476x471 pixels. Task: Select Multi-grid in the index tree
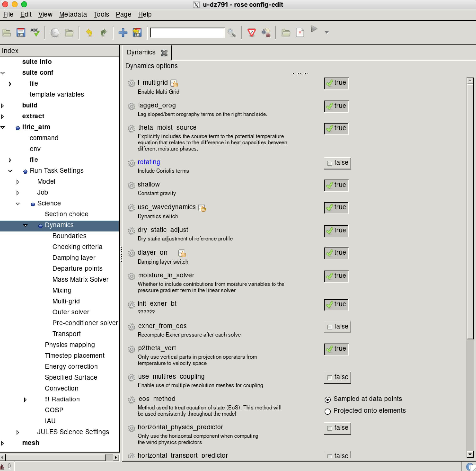[66, 301]
